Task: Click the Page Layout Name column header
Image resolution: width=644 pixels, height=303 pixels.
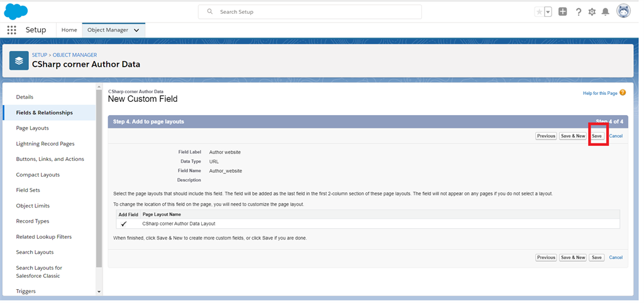Action: (162, 214)
